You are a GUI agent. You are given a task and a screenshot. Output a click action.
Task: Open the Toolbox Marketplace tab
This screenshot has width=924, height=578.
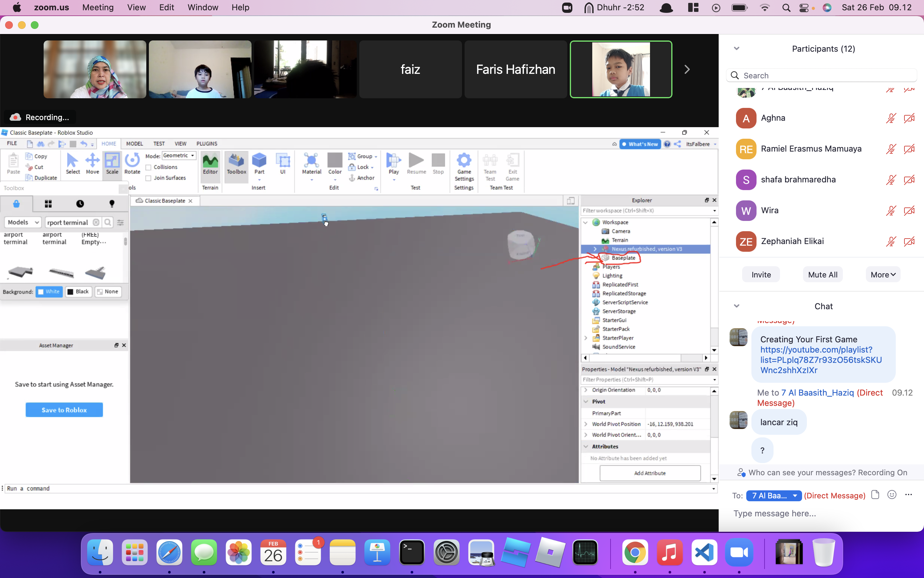16,204
